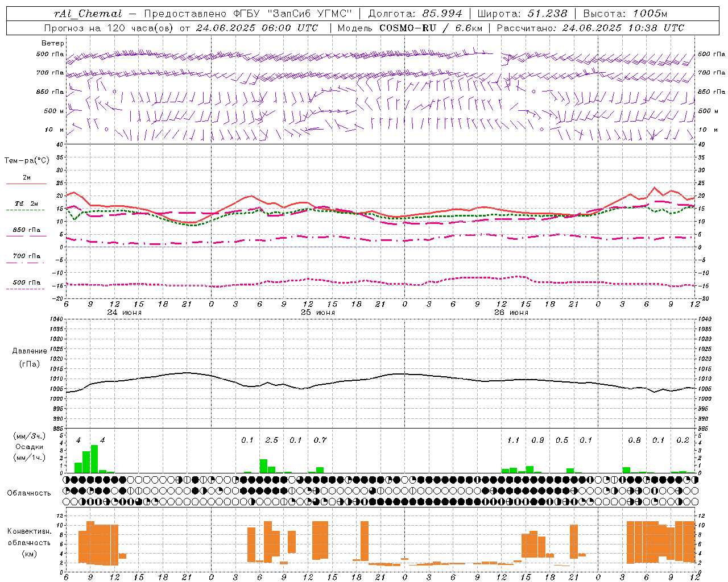Click the 2.5 precipitation total value
Screen dimensions: 728x582
(x=272, y=440)
